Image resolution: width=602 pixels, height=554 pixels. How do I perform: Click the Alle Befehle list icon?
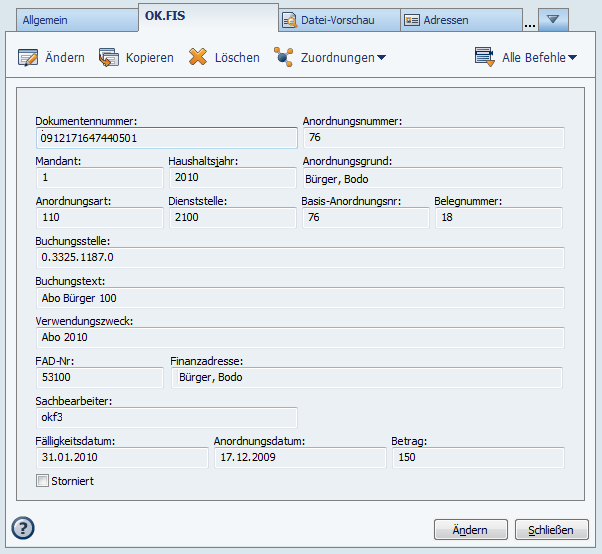485,57
